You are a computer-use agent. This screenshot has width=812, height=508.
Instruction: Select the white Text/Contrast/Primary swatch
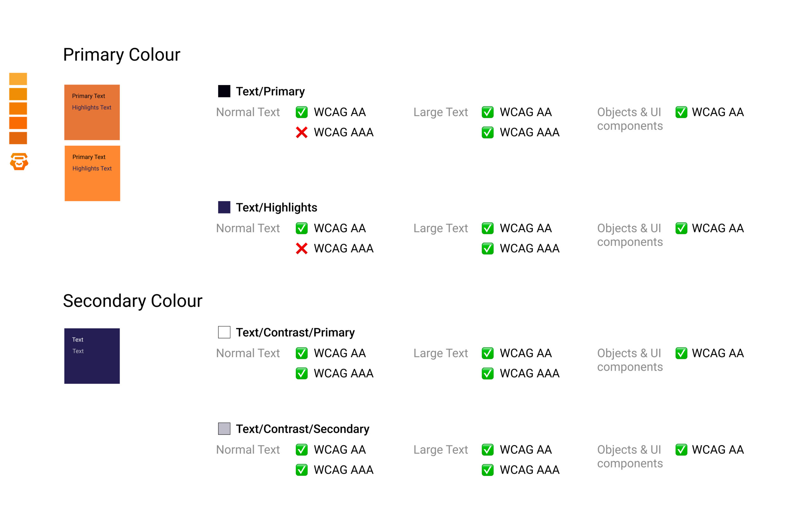[224, 332]
